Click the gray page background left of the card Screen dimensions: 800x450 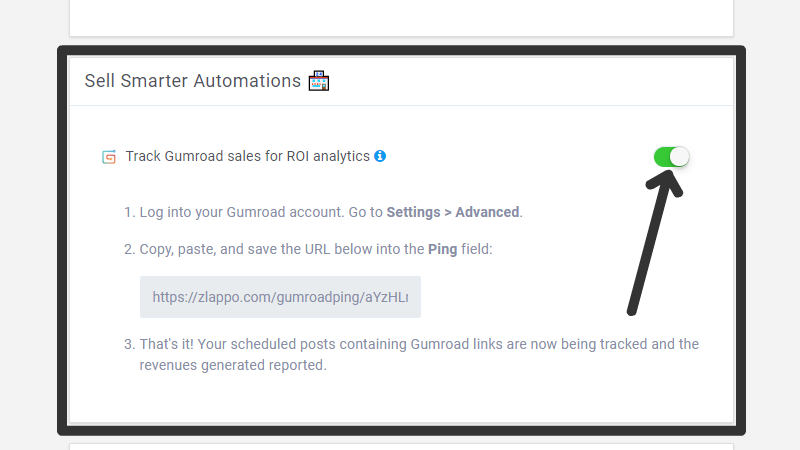29,225
